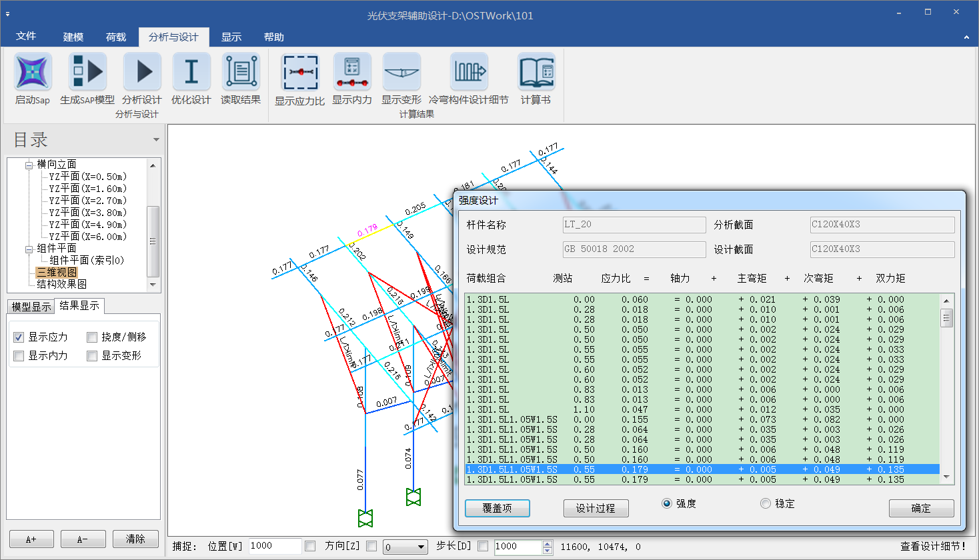Uncheck the 显示应力 checkbox
The height and width of the screenshot is (560, 979).
[x=19, y=337]
